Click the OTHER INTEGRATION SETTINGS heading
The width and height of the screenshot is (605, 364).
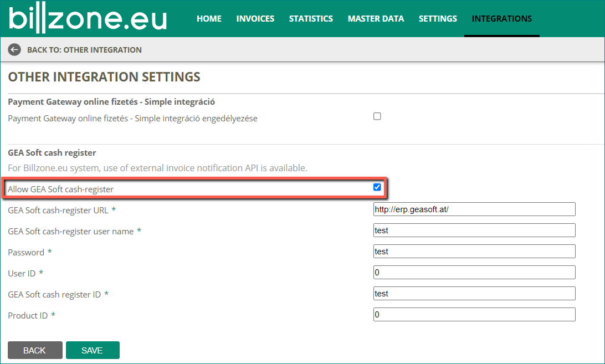pyautogui.click(x=104, y=77)
